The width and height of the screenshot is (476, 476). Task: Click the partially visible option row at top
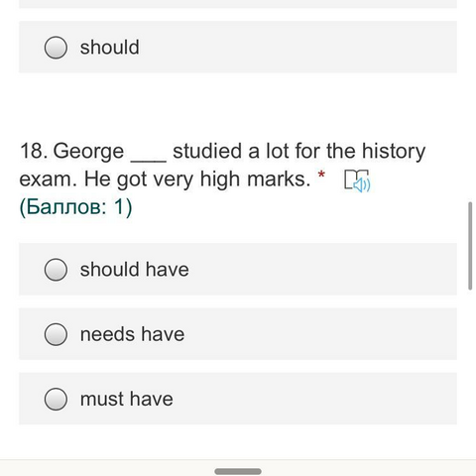[x=238, y=4]
